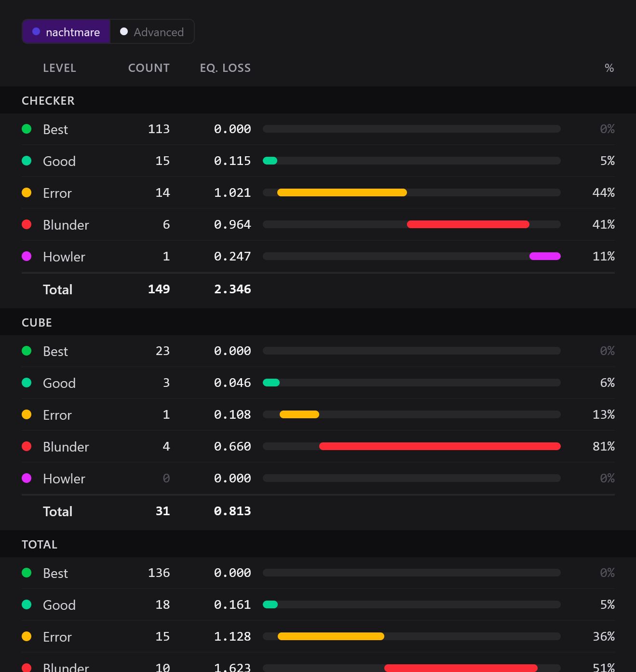Image resolution: width=636 pixels, height=672 pixels.
Task: Click Checker Blunder row label
Action: pyautogui.click(x=66, y=225)
